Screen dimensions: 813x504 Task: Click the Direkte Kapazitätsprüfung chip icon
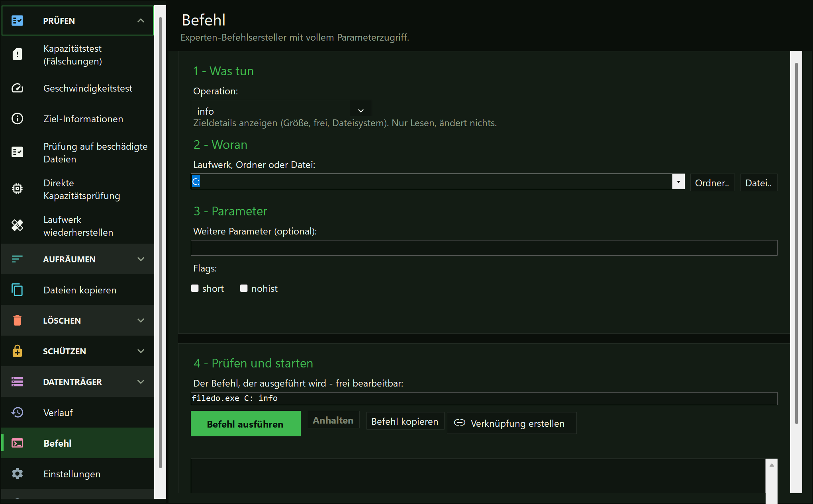tap(17, 189)
